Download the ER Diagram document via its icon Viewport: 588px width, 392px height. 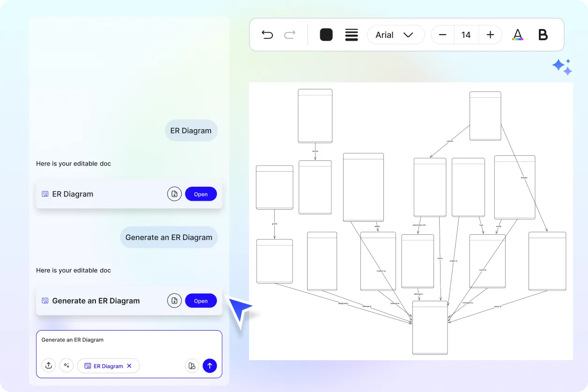click(174, 194)
